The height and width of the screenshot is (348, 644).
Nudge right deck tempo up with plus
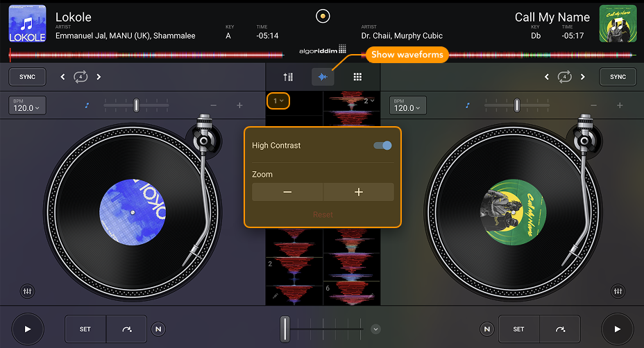(620, 105)
